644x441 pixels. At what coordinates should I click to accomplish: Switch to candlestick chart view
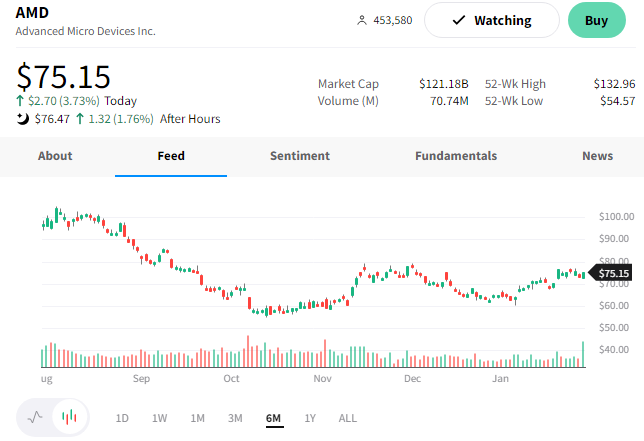[x=69, y=418]
